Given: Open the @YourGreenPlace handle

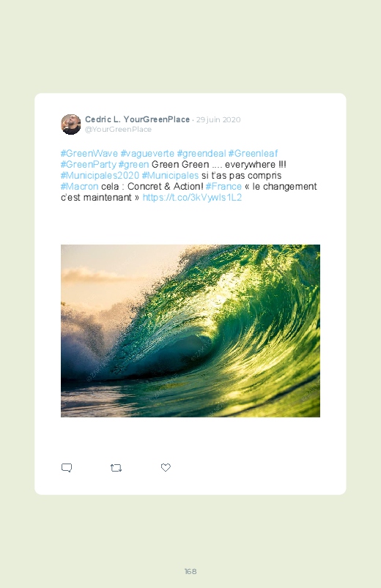Looking at the screenshot, I should pyautogui.click(x=118, y=130).
